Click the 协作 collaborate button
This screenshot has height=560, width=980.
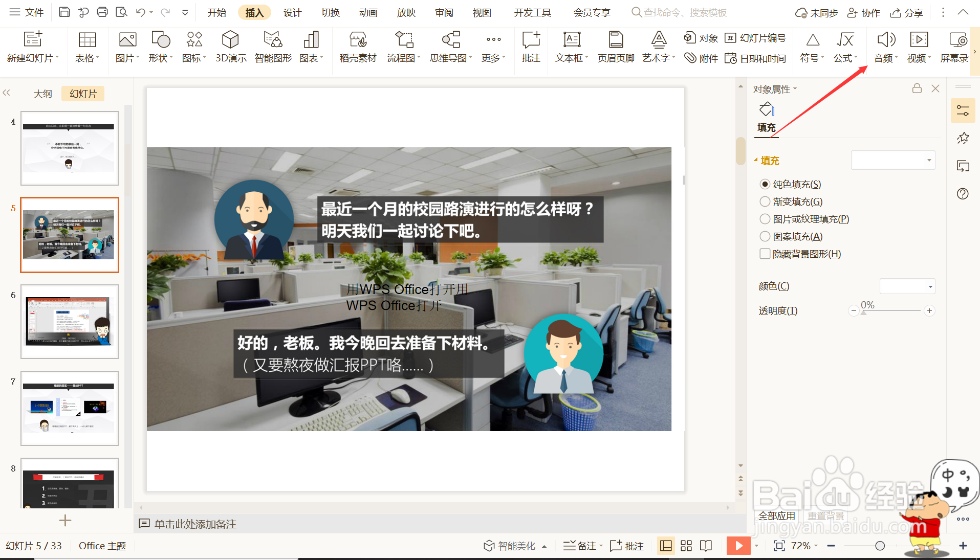[864, 13]
